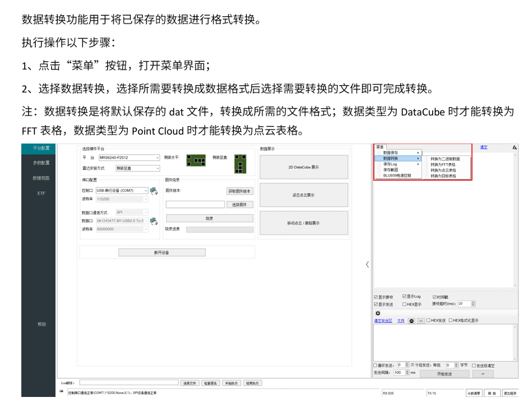Select the vertical side-mount board thumbnail

pos(240,164)
